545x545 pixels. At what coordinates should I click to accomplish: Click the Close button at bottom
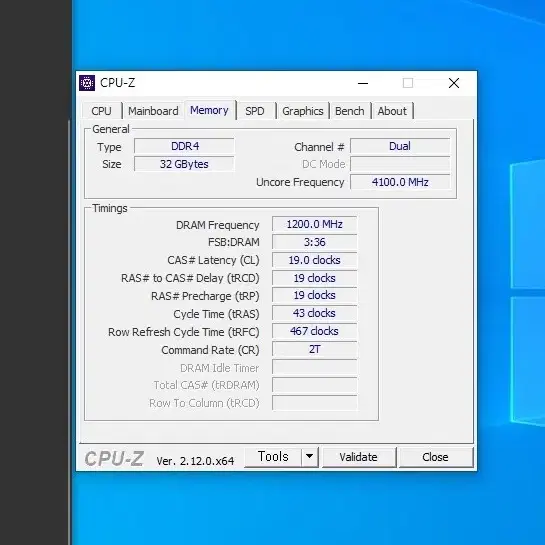point(436,457)
